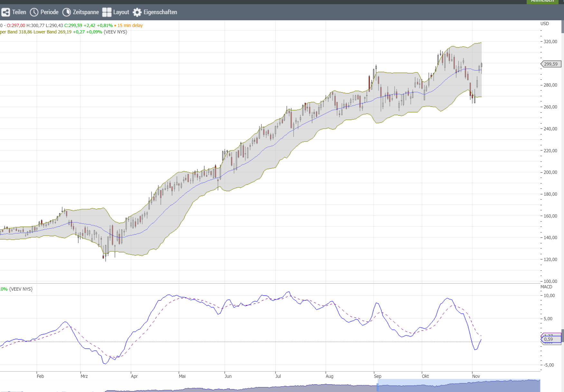
Task: Click the Periode clock icon
Action: (34, 12)
